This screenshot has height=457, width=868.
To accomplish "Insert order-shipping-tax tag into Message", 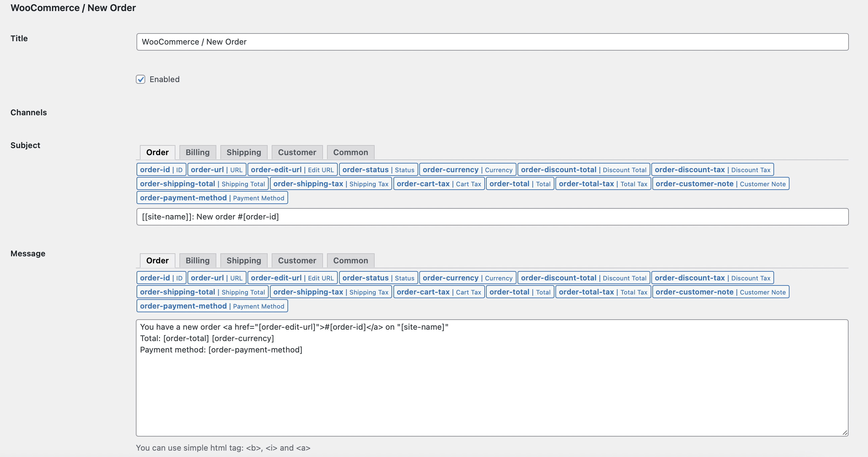I will [x=331, y=292].
